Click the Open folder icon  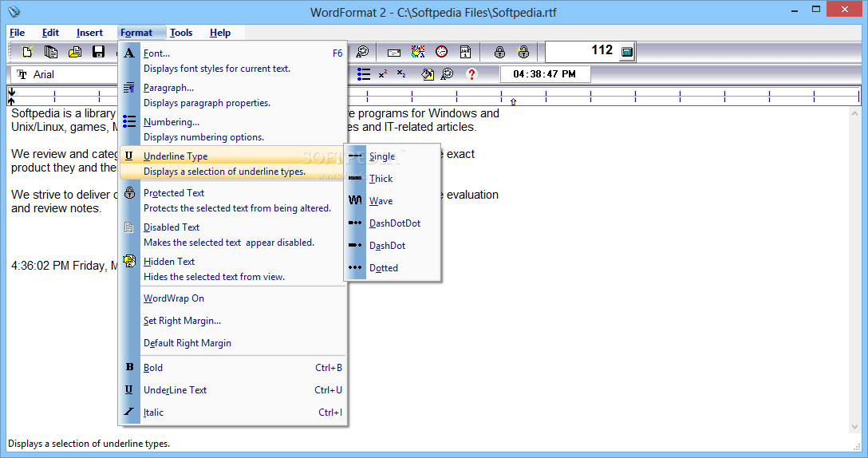tap(75, 52)
